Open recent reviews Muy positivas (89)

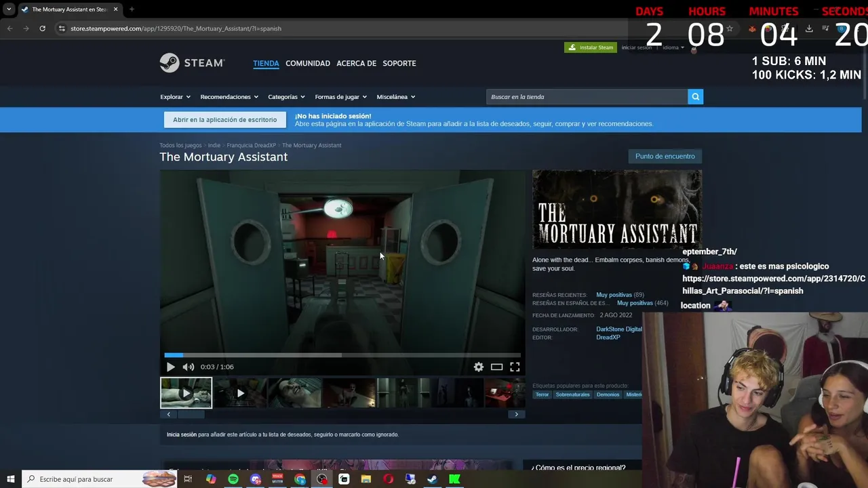click(620, 295)
